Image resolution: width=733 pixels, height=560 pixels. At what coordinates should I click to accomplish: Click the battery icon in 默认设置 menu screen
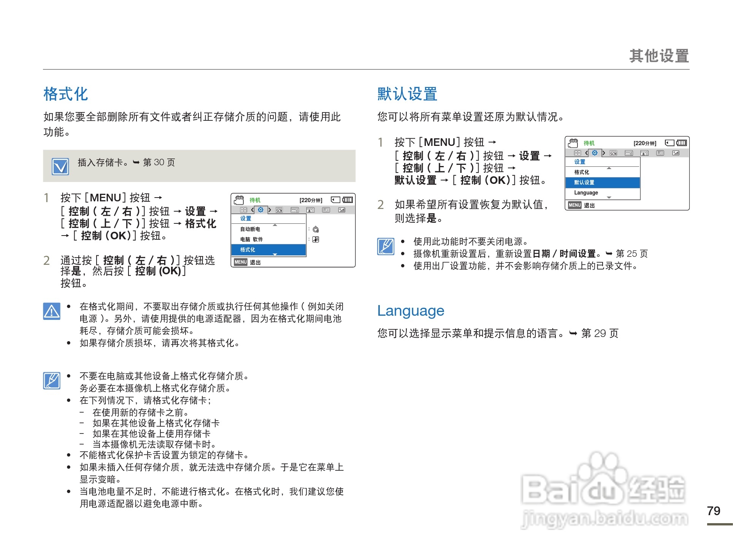click(x=682, y=143)
